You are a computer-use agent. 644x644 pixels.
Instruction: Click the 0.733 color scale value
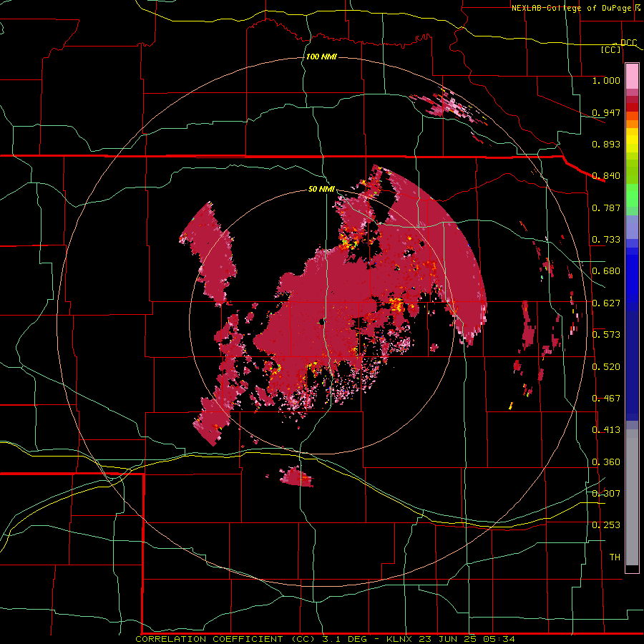606,240
